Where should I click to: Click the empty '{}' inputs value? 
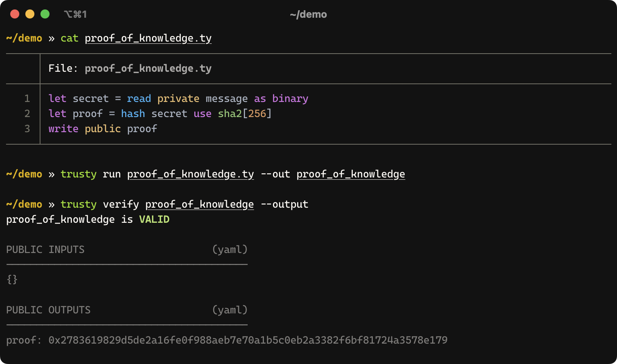point(12,280)
